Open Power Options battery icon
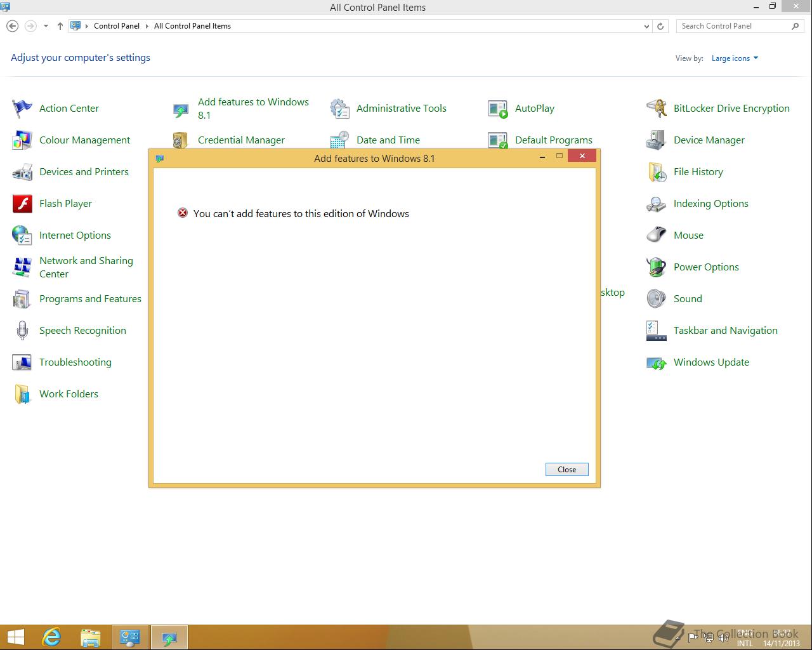Screen dimensions: 812x650 (657, 267)
